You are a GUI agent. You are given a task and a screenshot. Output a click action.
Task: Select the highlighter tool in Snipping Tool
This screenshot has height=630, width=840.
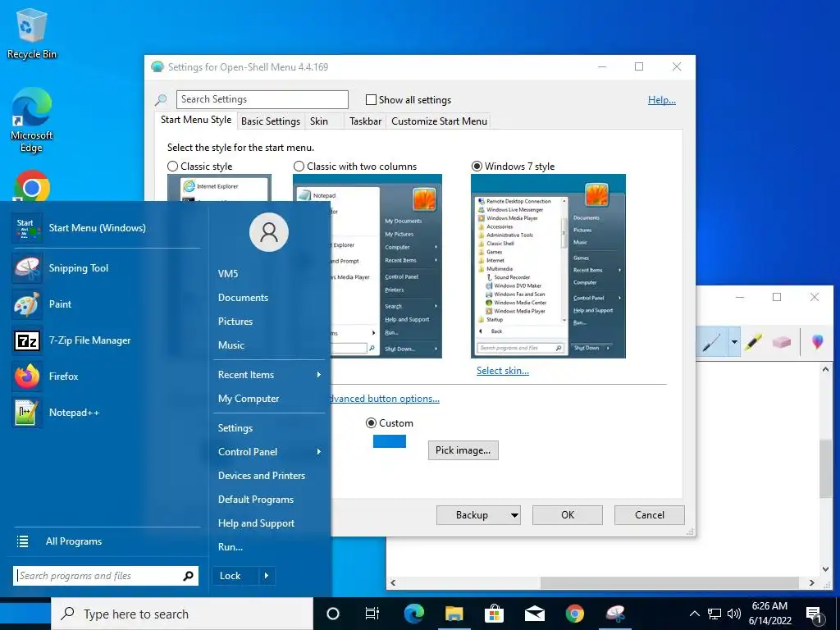point(753,342)
